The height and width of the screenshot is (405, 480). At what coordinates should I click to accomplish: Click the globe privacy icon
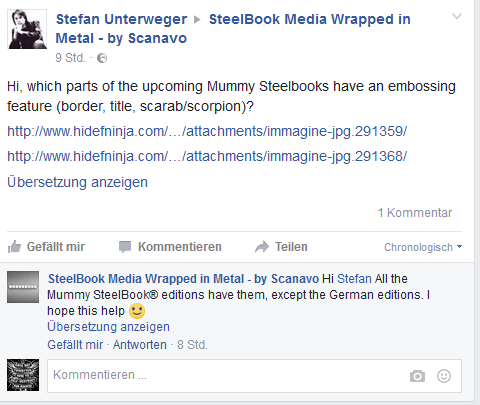(x=102, y=58)
